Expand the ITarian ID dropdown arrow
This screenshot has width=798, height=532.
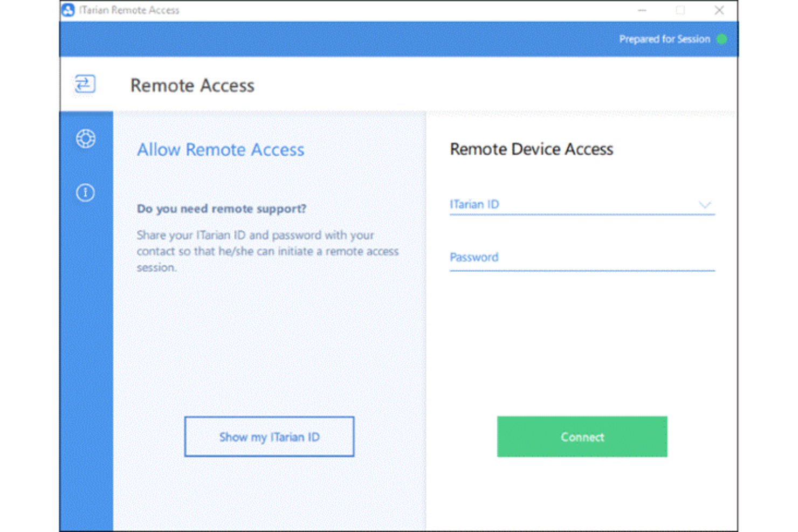point(705,205)
